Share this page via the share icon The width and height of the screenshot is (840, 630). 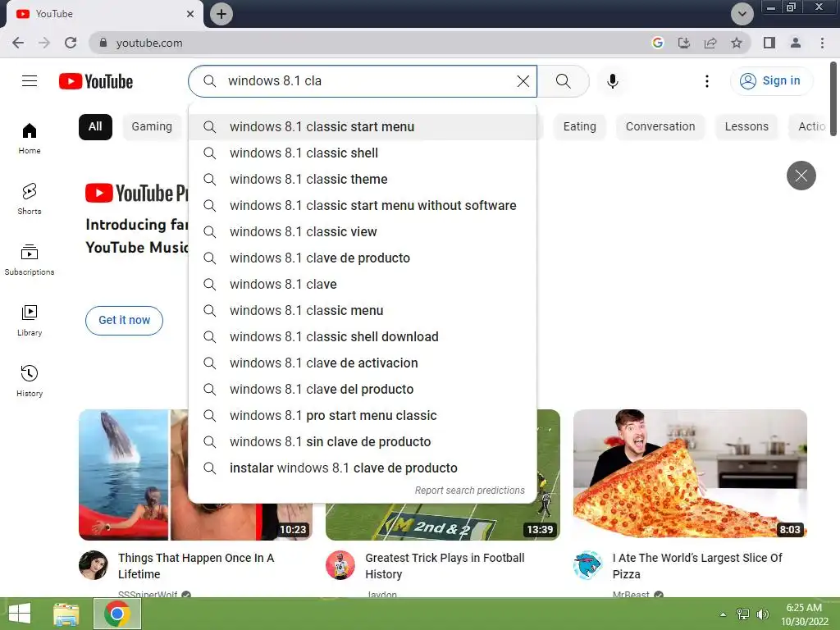click(710, 43)
